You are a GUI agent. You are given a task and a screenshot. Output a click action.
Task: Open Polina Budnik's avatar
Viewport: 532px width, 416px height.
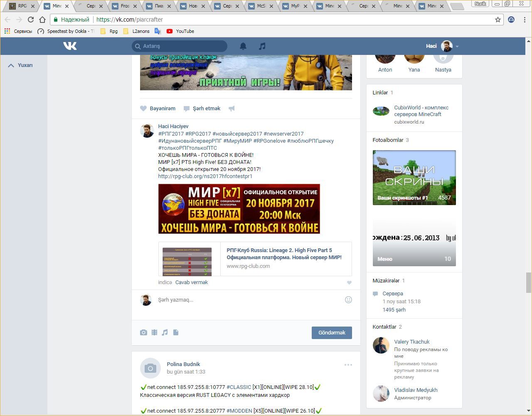click(x=150, y=368)
